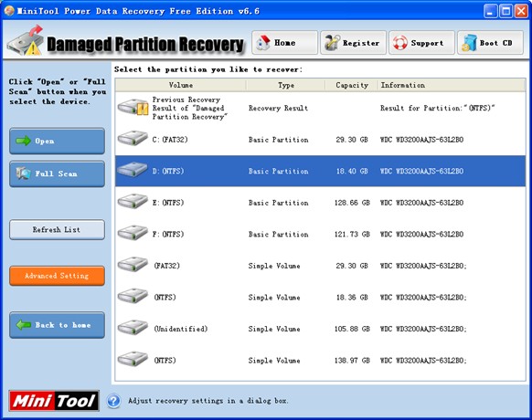Viewport: 532px width, 420px height.
Task: Click Refresh List
Action: click(x=57, y=229)
